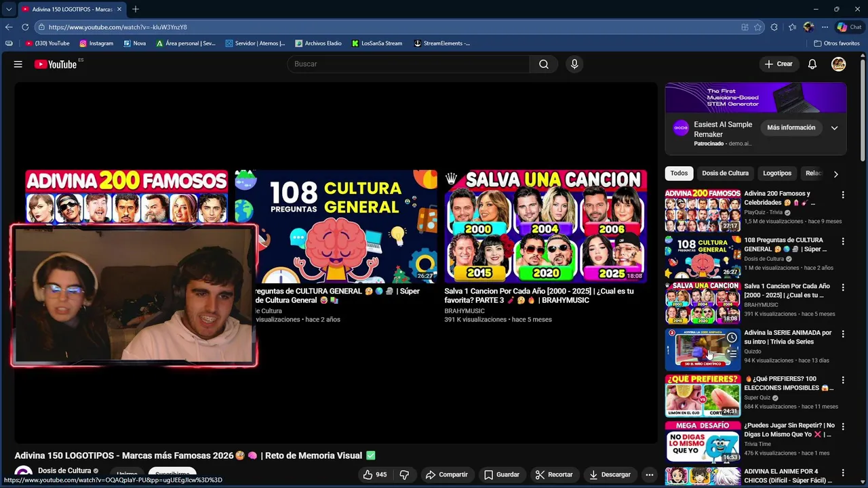Play sidebar '¿Qué PREFIERES?' thumbnail
The image size is (868, 488).
(x=703, y=396)
